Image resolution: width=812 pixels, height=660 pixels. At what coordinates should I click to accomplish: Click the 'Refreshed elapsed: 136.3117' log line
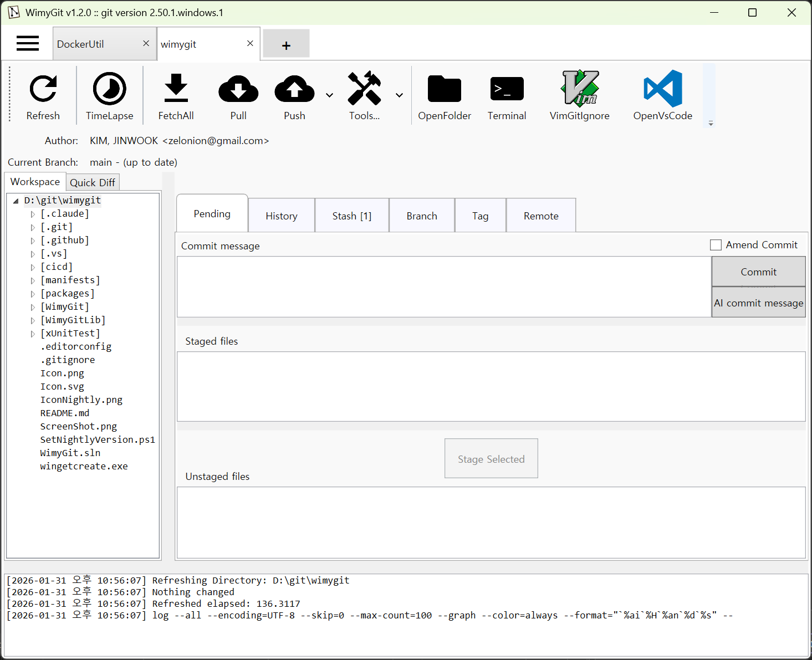coord(153,603)
